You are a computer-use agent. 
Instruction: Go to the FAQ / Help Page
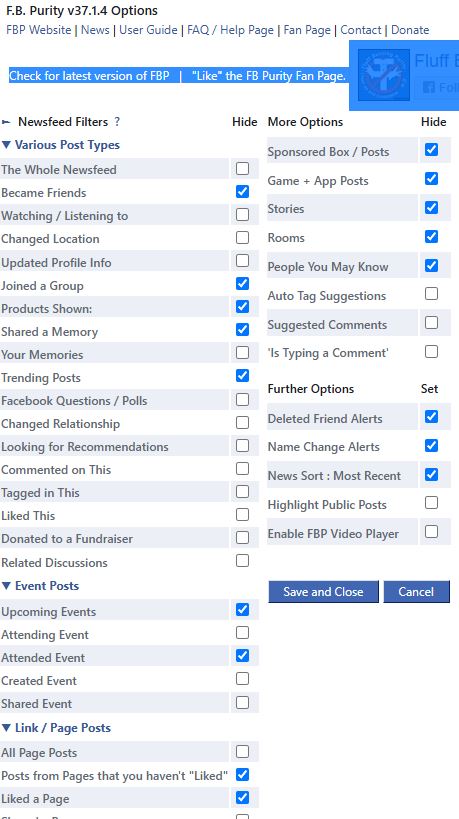point(230,30)
